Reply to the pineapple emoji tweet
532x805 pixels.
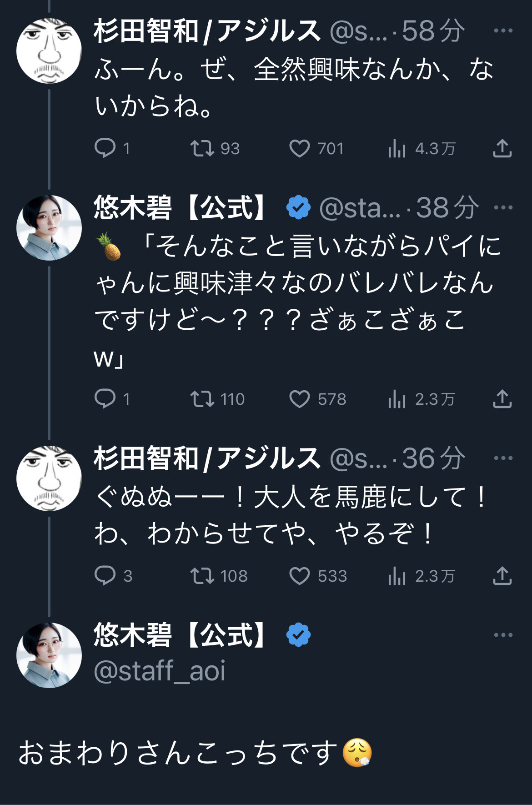pos(105,399)
